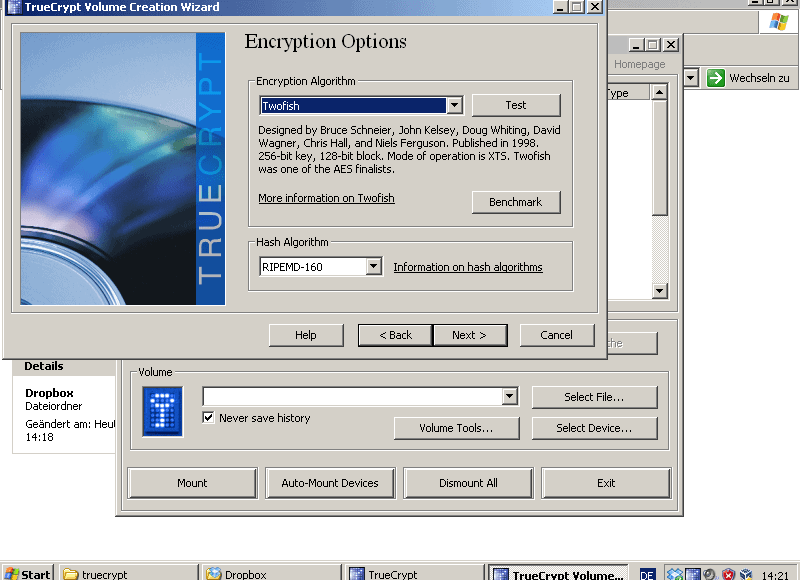Switch to the Dropbox taskbar button
The width and height of the screenshot is (800, 580).
click(x=272, y=574)
